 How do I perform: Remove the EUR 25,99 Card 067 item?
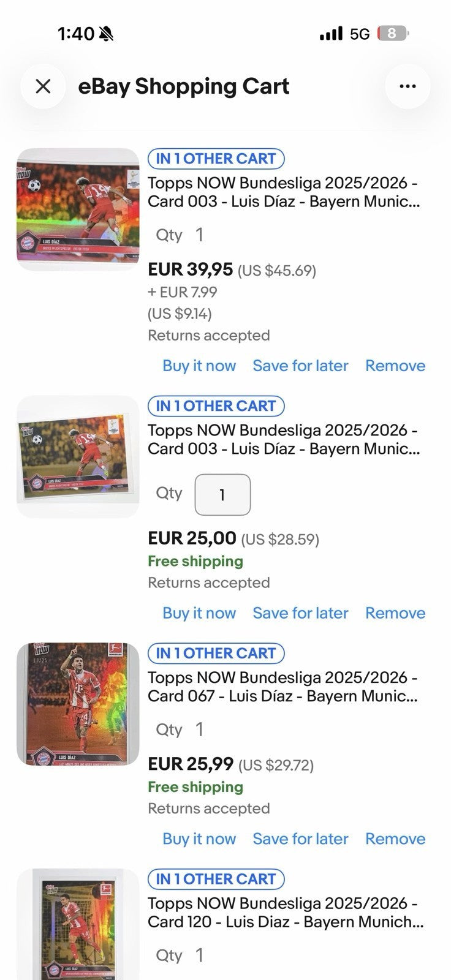395,839
